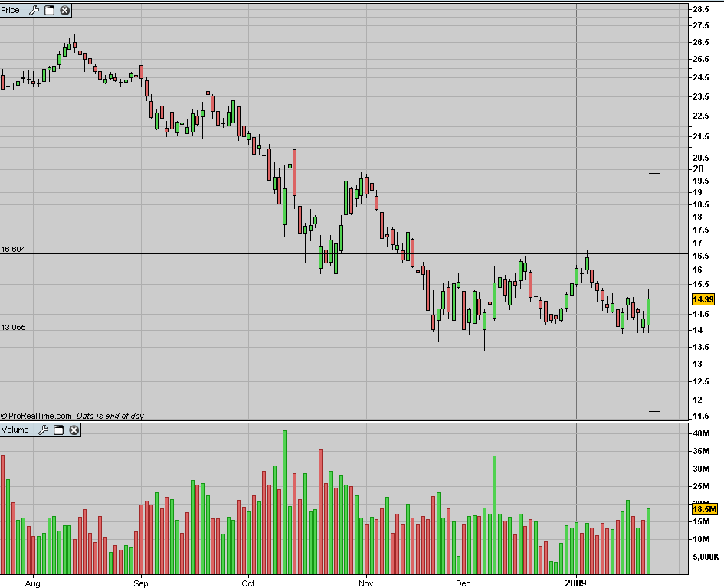This screenshot has width=724, height=588.
Task: Click the Sep label on time axis
Action: pos(141,583)
